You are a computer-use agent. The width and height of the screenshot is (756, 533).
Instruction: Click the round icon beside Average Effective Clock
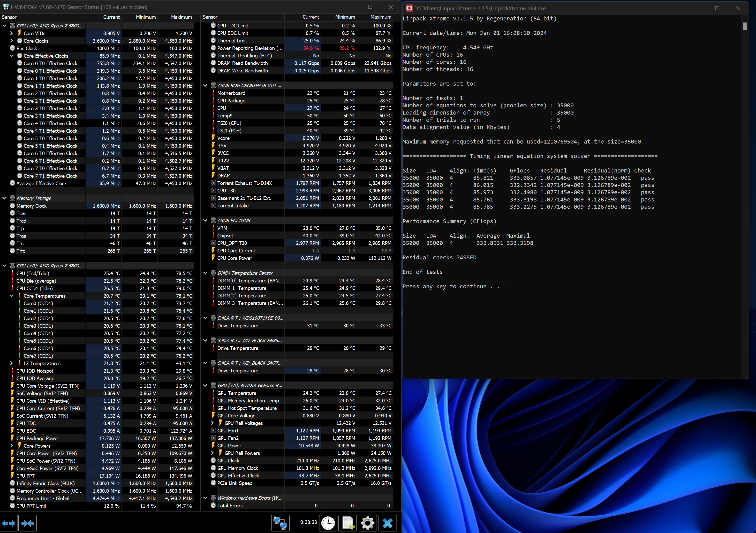click(x=12, y=183)
